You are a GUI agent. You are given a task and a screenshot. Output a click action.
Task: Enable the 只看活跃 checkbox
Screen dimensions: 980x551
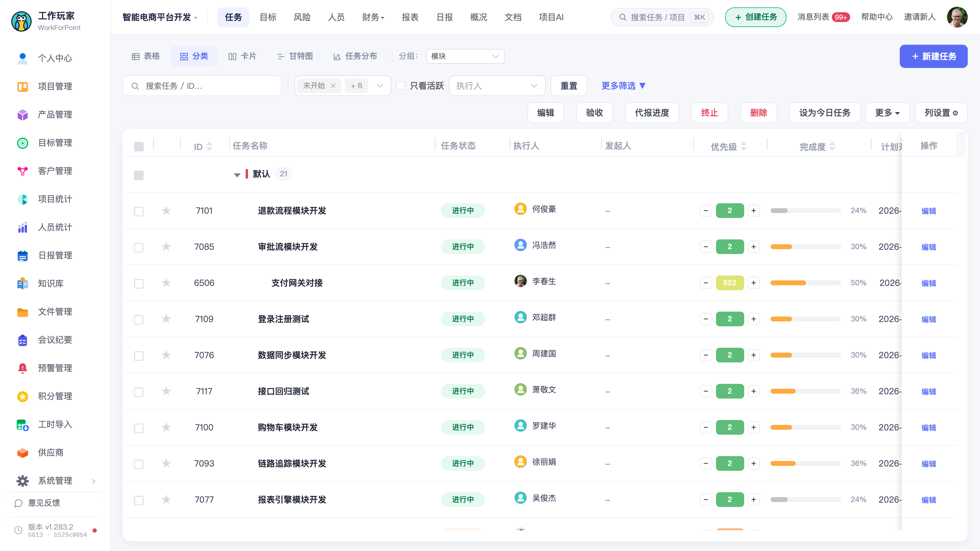[x=401, y=86]
